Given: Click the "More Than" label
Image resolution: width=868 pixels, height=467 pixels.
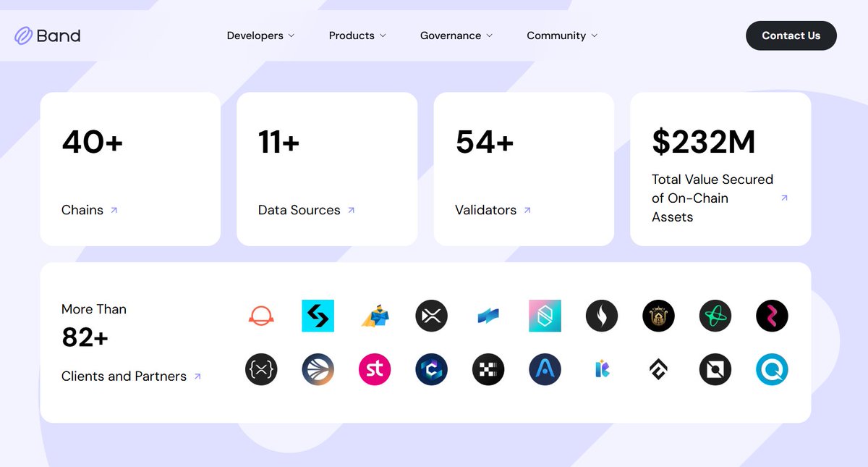Looking at the screenshot, I should click(94, 309).
